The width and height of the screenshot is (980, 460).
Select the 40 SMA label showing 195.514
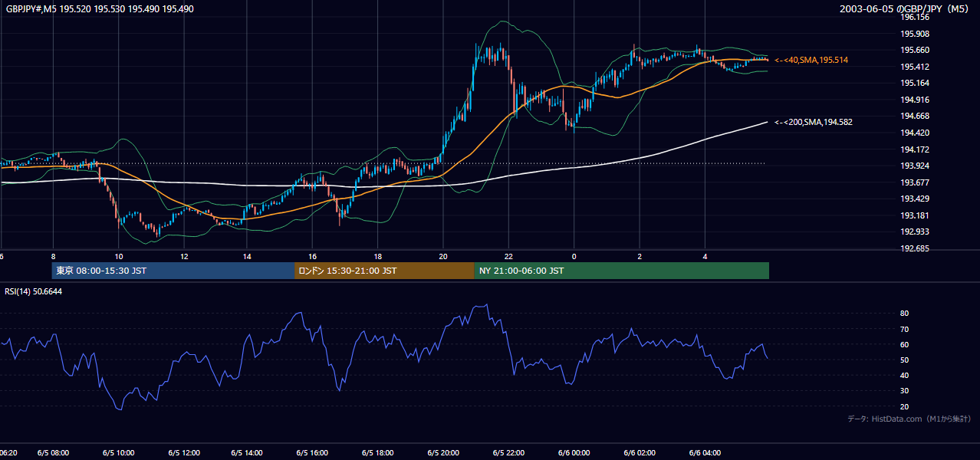(811, 60)
